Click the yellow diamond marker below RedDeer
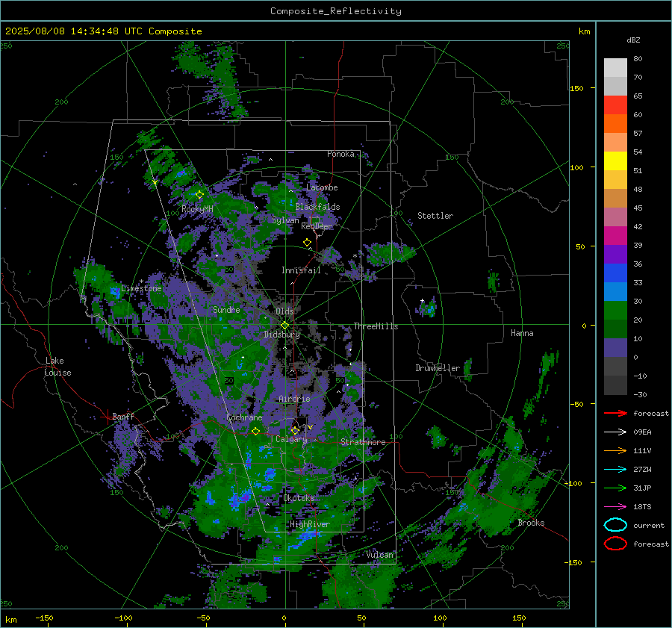The height and width of the screenshot is (628, 672). click(x=307, y=243)
